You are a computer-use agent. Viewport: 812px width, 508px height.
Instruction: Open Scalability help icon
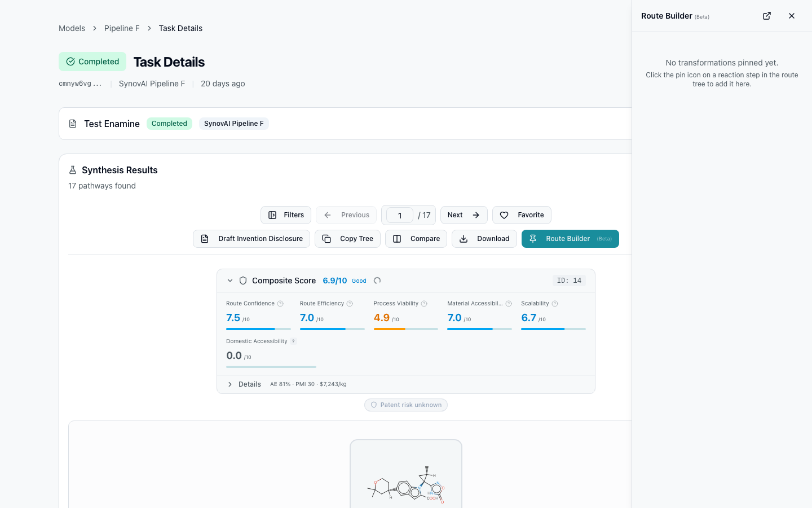pyautogui.click(x=555, y=304)
